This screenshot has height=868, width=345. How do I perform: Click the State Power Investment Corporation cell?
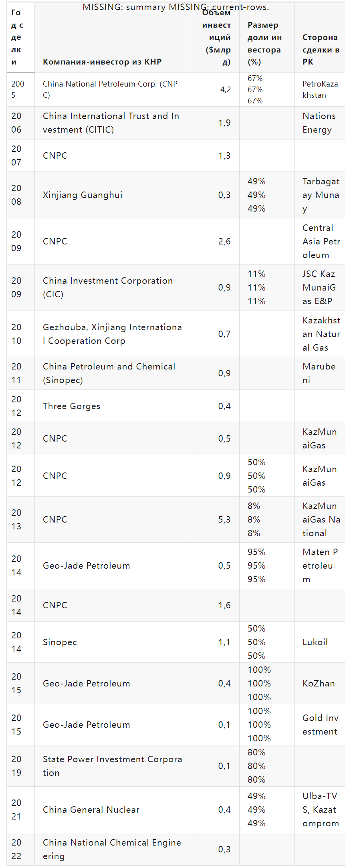pyautogui.click(x=112, y=766)
